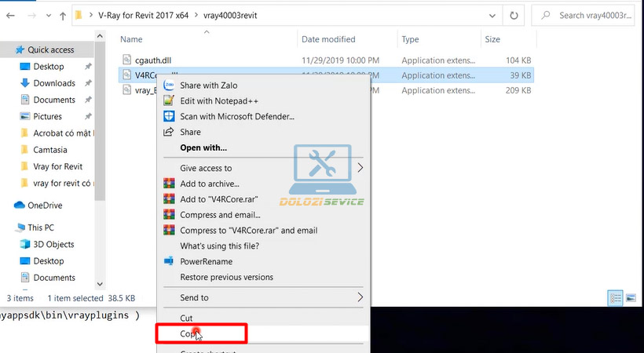644x353 pixels.
Task: Choose Open with... from context menu
Action: pos(203,147)
